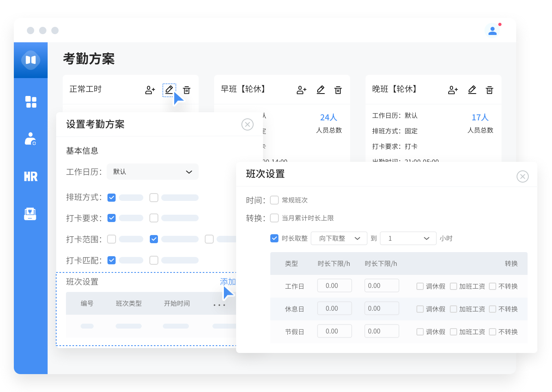This screenshot has width=552, height=392.
Task: Expand the 工作日历 dropdown showing 默认
Action: click(153, 172)
